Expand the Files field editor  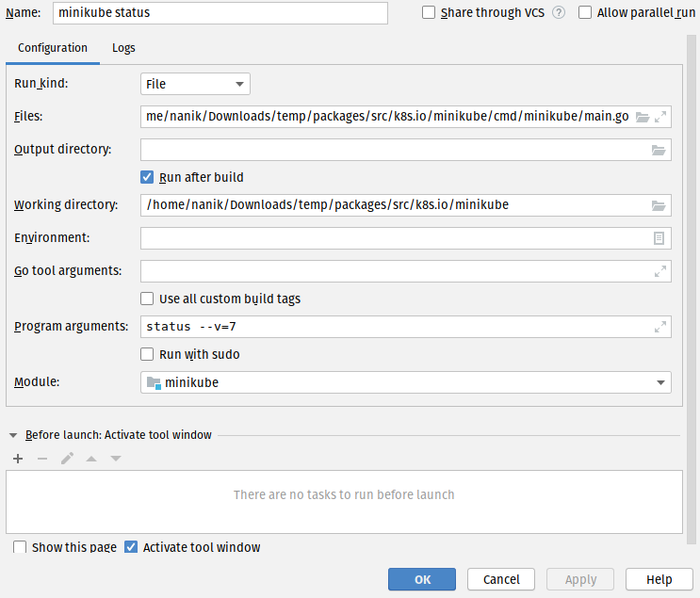pos(660,117)
